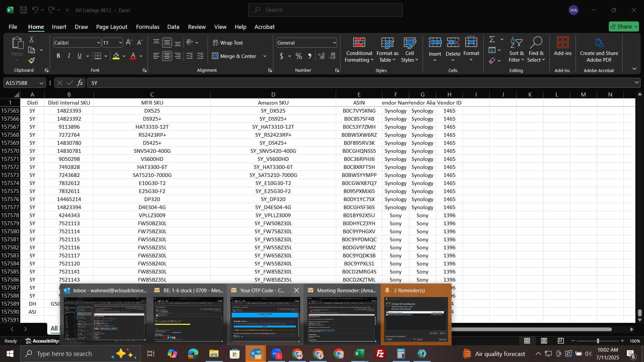
Task: Close the Your OTP Code preview
Action: click(x=297, y=290)
